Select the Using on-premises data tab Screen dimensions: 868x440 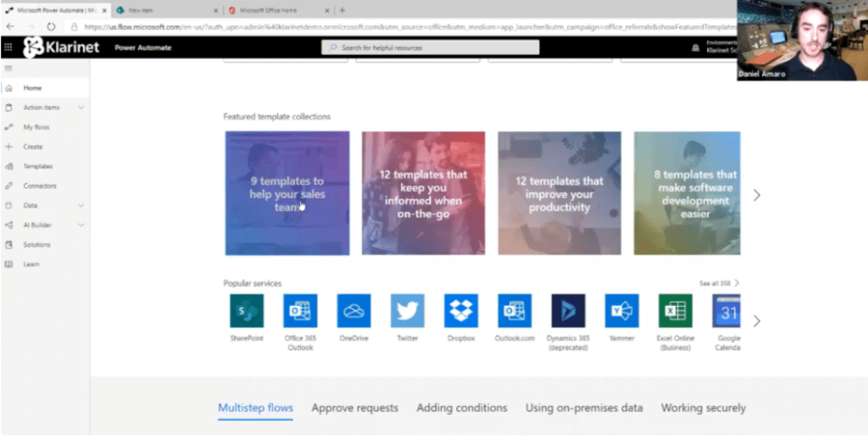pos(584,408)
